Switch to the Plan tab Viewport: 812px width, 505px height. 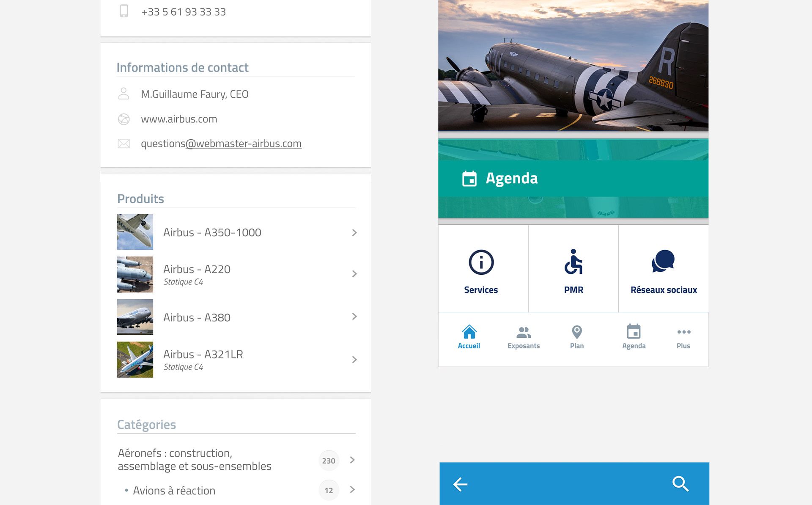[577, 337]
